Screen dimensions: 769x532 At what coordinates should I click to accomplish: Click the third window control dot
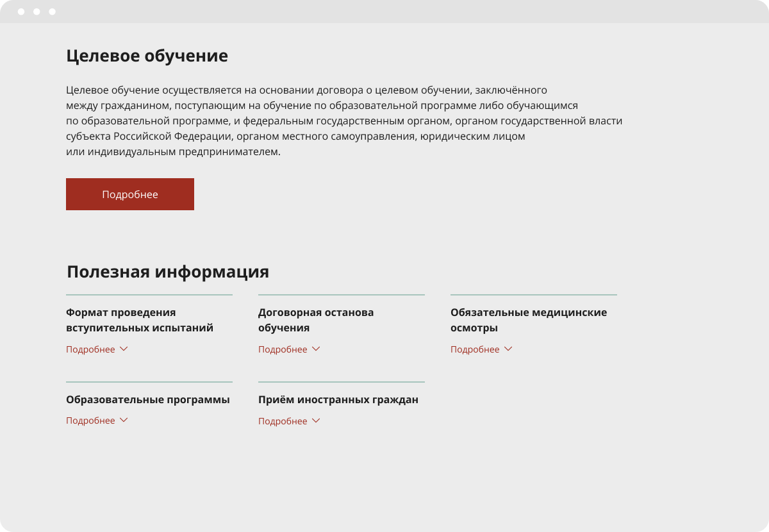[x=53, y=12]
